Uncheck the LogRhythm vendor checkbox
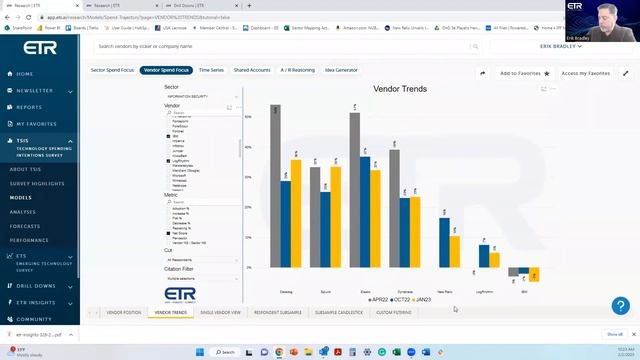640x360 pixels. (x=168, y=161)
